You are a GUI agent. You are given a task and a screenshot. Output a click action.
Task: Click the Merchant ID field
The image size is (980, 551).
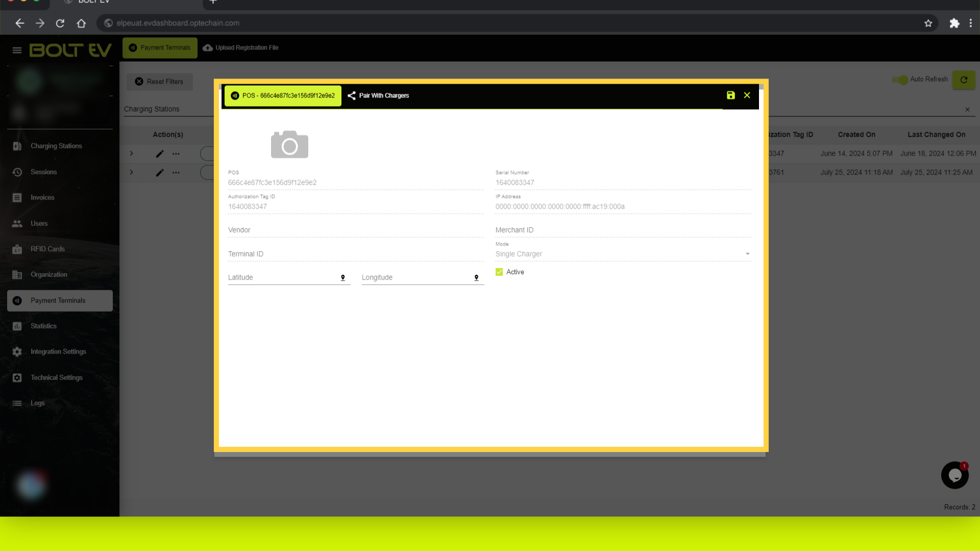pyautogui.click(x=623, y=230)
